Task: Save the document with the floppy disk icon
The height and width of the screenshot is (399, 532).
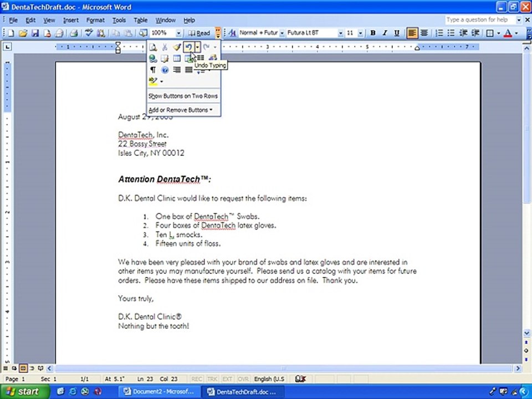Action: pos(35,33)
